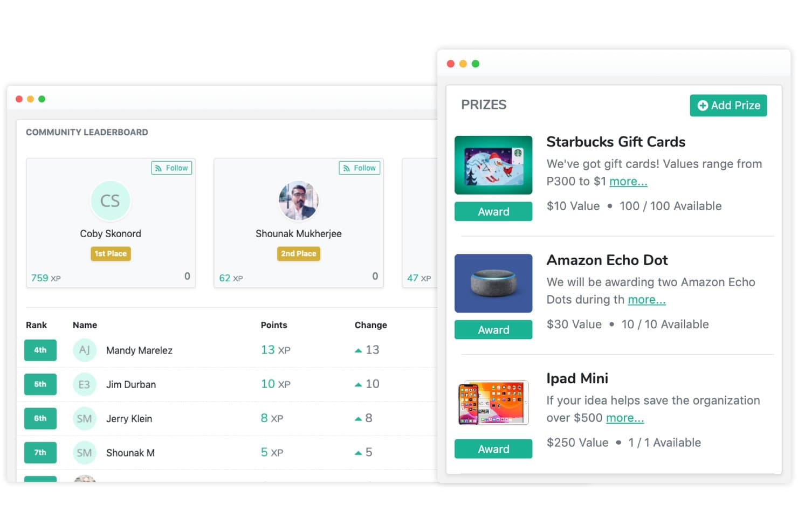Image resolution: width=798 pixels, height=532 pixels.
Task: Click the name Shounak Mukherjee on the card
Action: (x=298, y=233)
